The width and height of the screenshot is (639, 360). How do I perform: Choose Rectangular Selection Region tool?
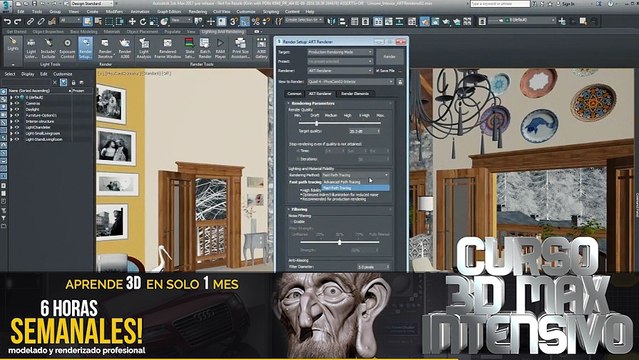[109, 21]
